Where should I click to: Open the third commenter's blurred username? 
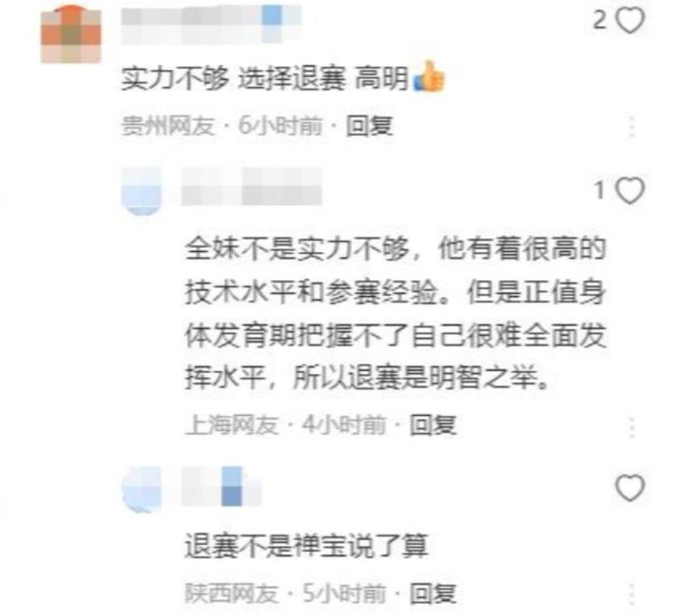point(221,486)
